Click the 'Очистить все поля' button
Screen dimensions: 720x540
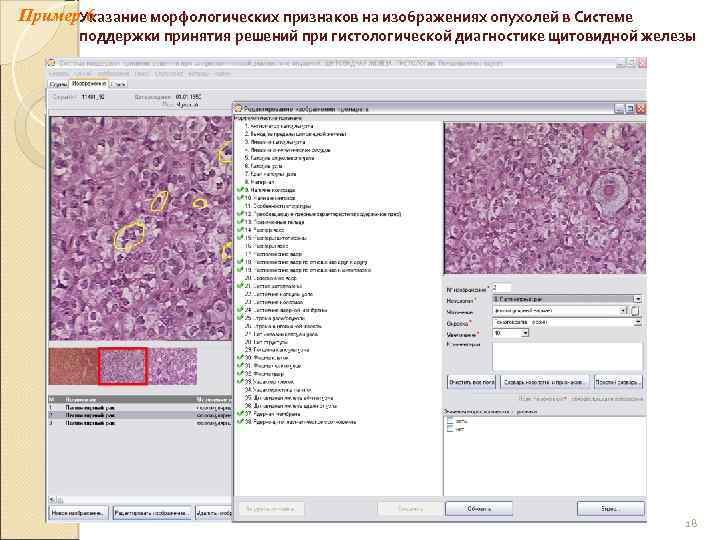pos(472,382)
